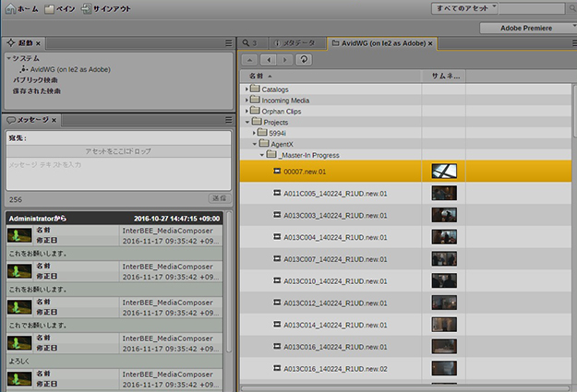
Task: Expand the 5994i folder
Action: [x=254, y=133]
